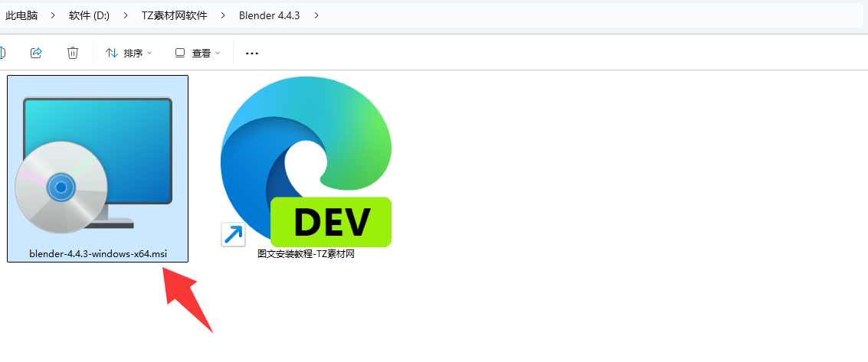The image size is (868, 362).
Task: Go to 此电脑 in breadcrumb
Action: [x=21, y=15]
